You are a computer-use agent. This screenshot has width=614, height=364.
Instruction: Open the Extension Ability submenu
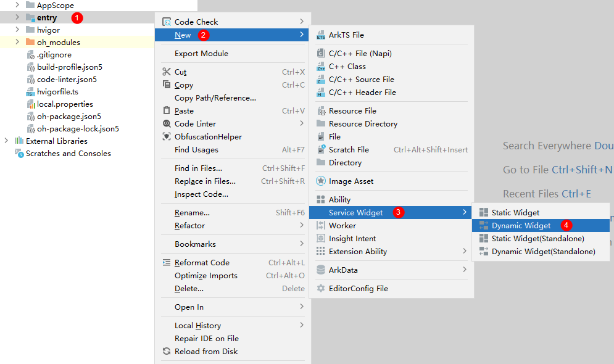[358, 252]
